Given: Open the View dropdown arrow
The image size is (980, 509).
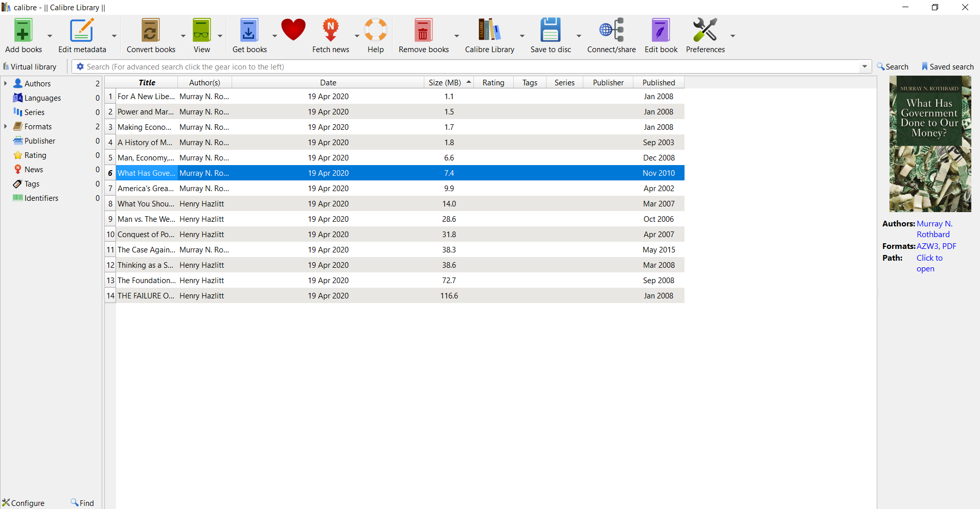Looking at the screenshot, I should point(220,36).
